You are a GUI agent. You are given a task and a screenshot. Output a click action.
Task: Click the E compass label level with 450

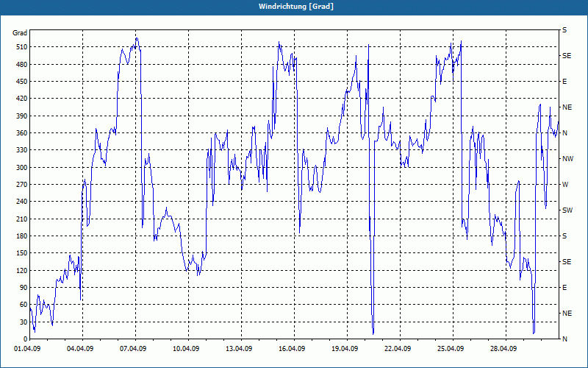[x=564, y=82]
